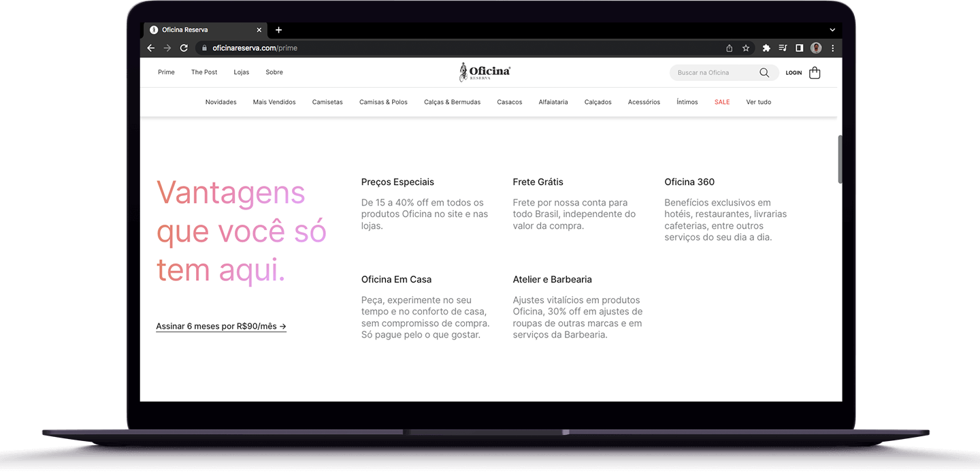Open the media controls icon
This screenshot has width=980, height=473.
click(x=783, y=48)
